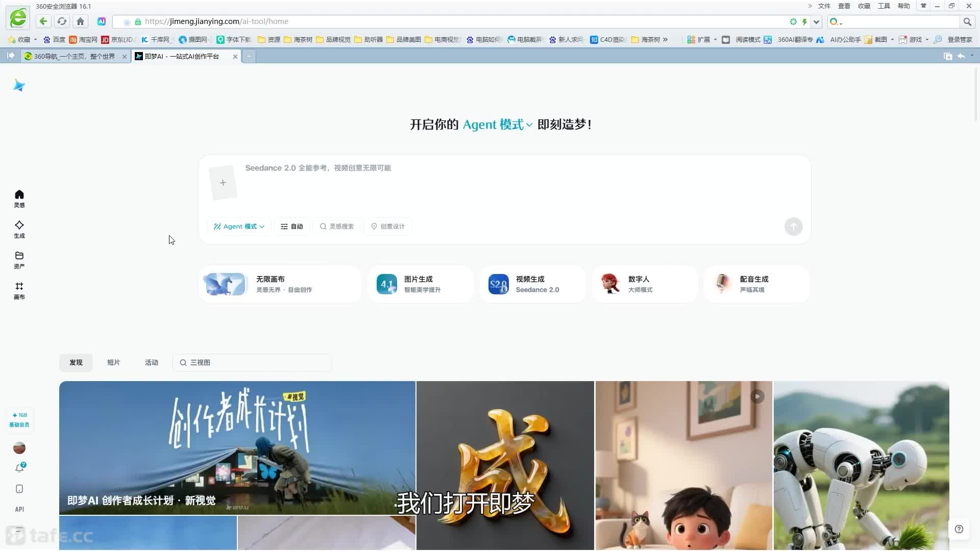Image resolution: width=980 pixels, height=551 pixels.
Task: Click the help question mark icon
Action: coord(959,529)
